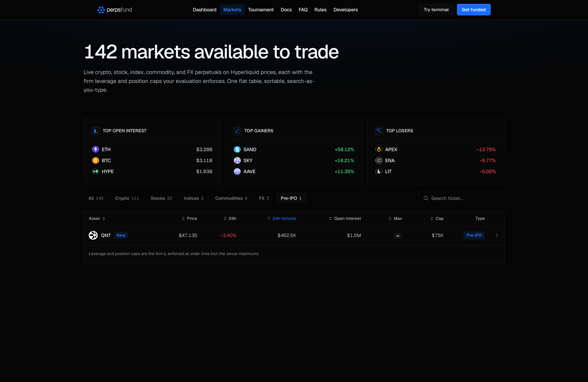Click the perpsfund logo icon
Image resolution: width=588 pixels, height=382 pixels.
[101, 10]
